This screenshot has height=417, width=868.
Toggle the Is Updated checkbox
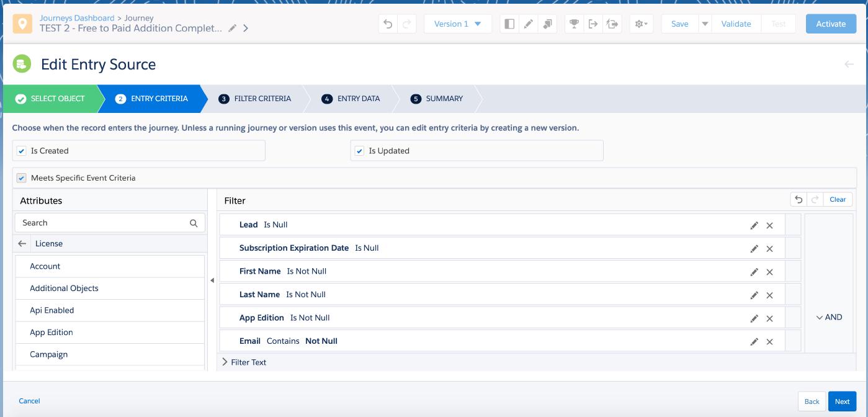(359, 151)
